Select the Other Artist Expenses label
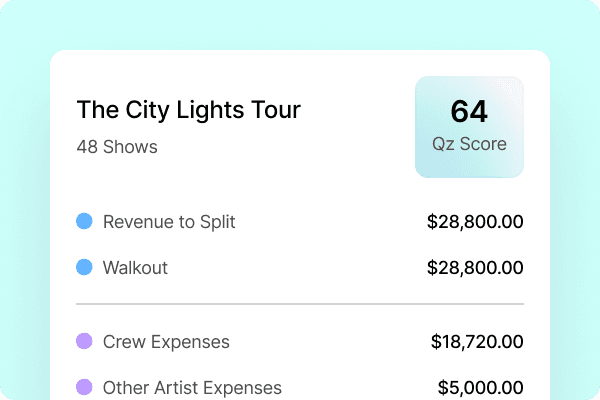Image resolution: width=600 pixels, height=400 pixels. (x=192, y=387)
